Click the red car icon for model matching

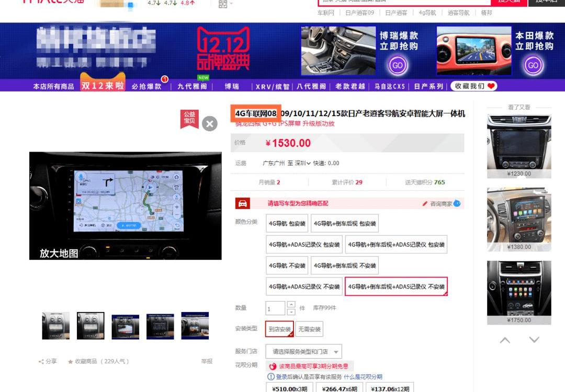point(242,203)
